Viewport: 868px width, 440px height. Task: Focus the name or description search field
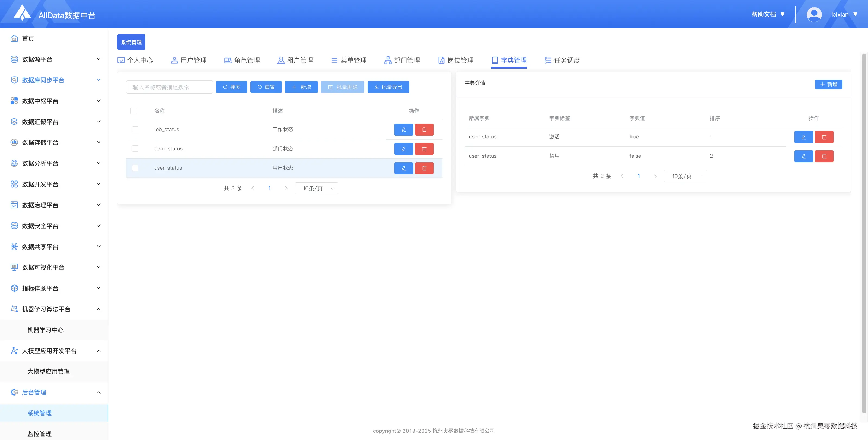pyautogui.click(x=169, y=87)
